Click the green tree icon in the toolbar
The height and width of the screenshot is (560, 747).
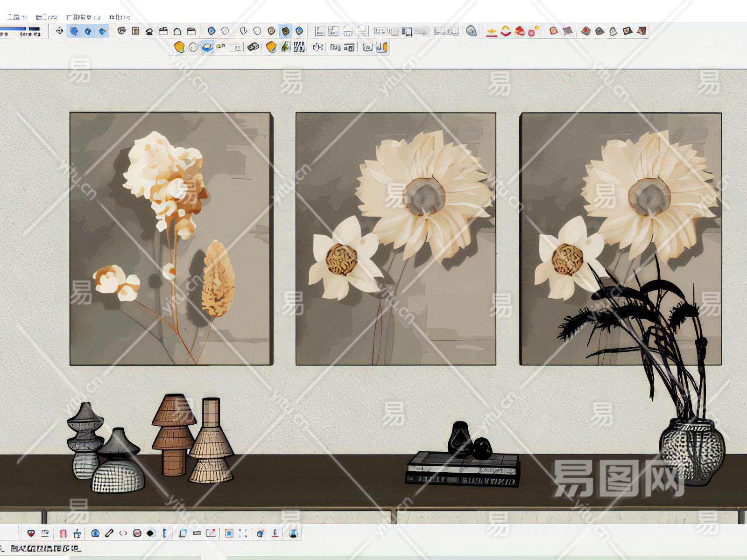pyautogui.click(x=285, y=47)
